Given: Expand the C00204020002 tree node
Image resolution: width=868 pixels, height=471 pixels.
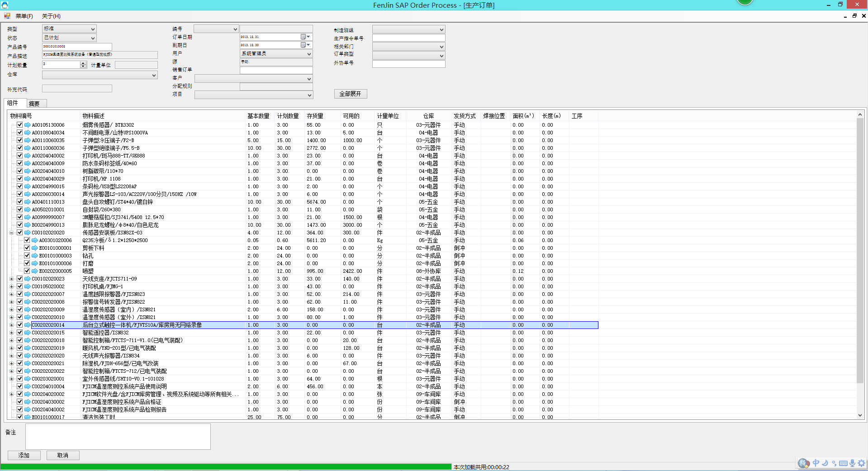Looking at the screenshot, I should click(x=11, y=394).
